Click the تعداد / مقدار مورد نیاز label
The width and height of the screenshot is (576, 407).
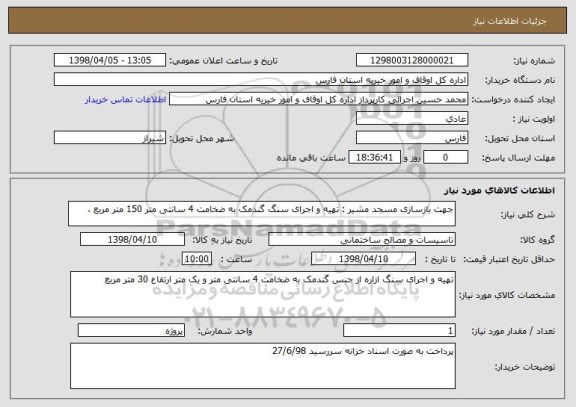513,331
